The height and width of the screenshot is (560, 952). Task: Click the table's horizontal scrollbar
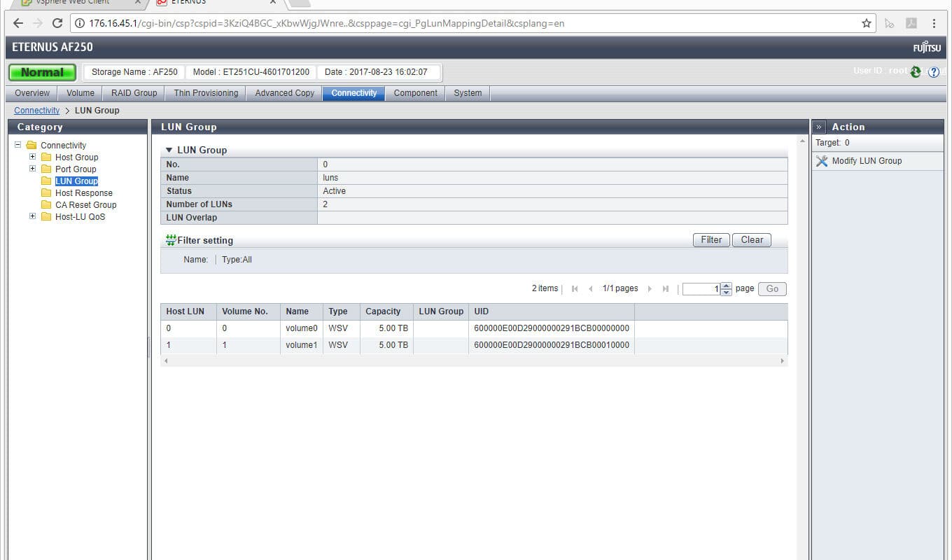point(474,360)
